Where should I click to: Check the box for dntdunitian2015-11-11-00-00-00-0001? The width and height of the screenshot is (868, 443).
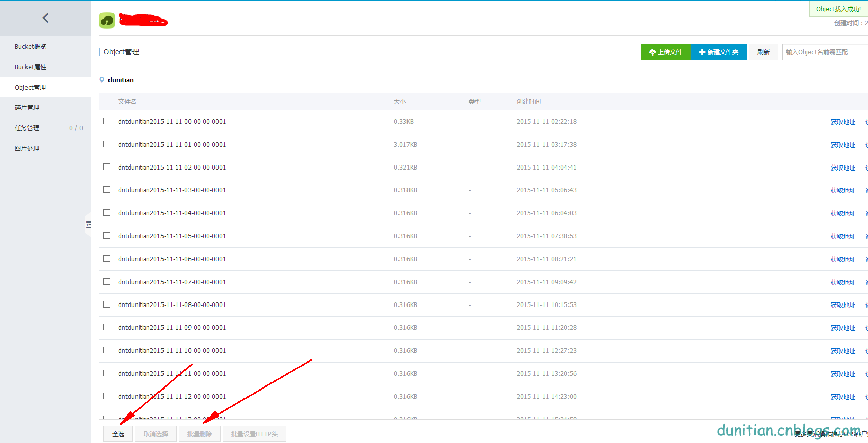coord(107,121)
